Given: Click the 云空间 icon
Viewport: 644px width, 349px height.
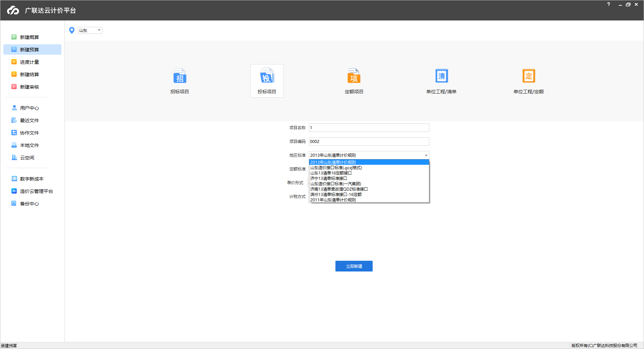Looking at the screenshot, I should 14,157.
